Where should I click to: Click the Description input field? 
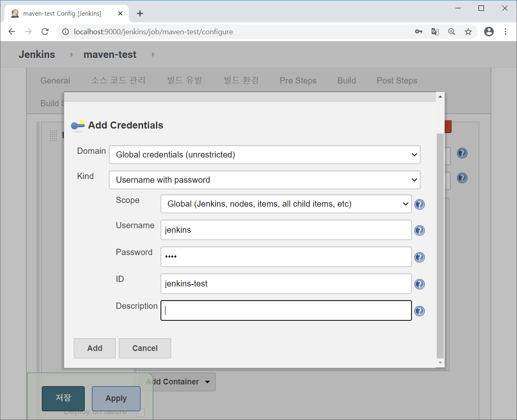point(286,310)
